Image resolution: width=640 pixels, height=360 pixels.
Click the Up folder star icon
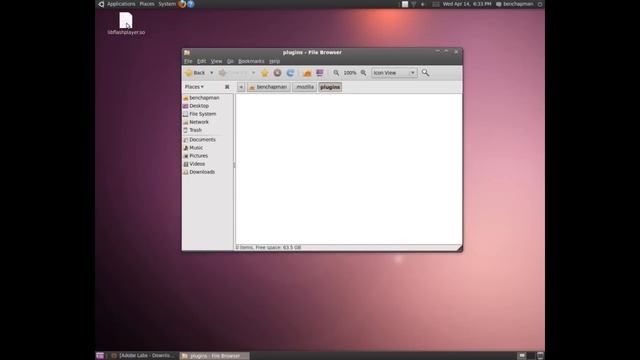(x=264, y=73)
